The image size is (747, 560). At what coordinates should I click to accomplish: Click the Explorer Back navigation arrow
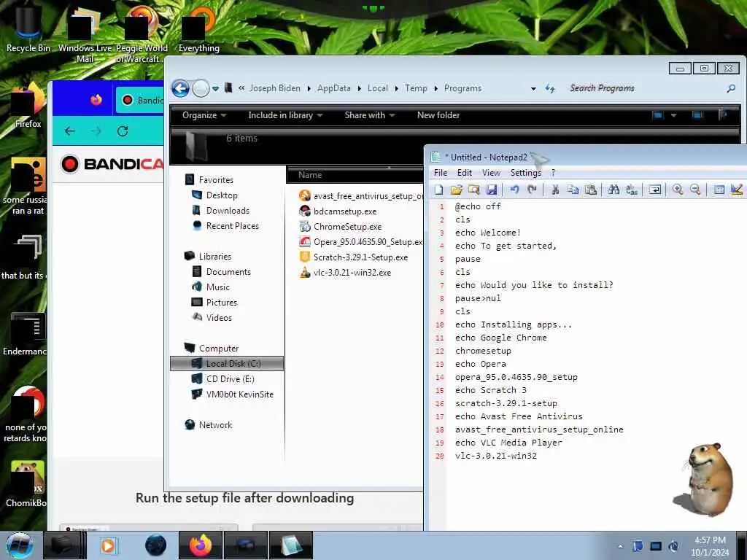(181, 88)
